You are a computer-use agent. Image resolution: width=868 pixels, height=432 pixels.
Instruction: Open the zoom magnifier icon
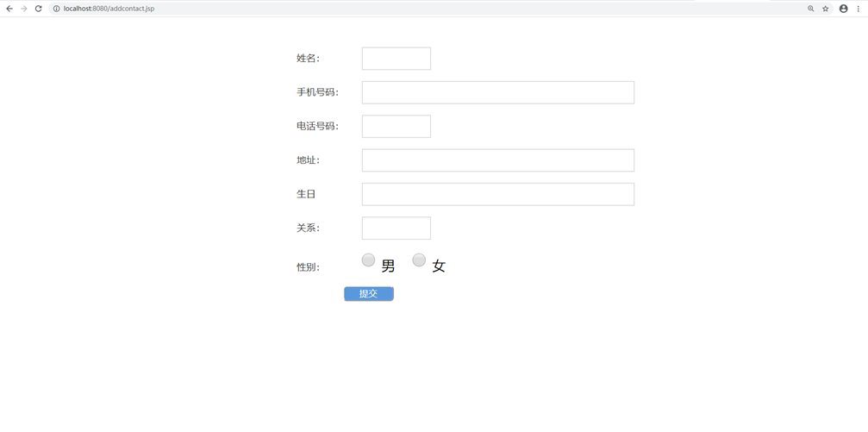[810, 9]
